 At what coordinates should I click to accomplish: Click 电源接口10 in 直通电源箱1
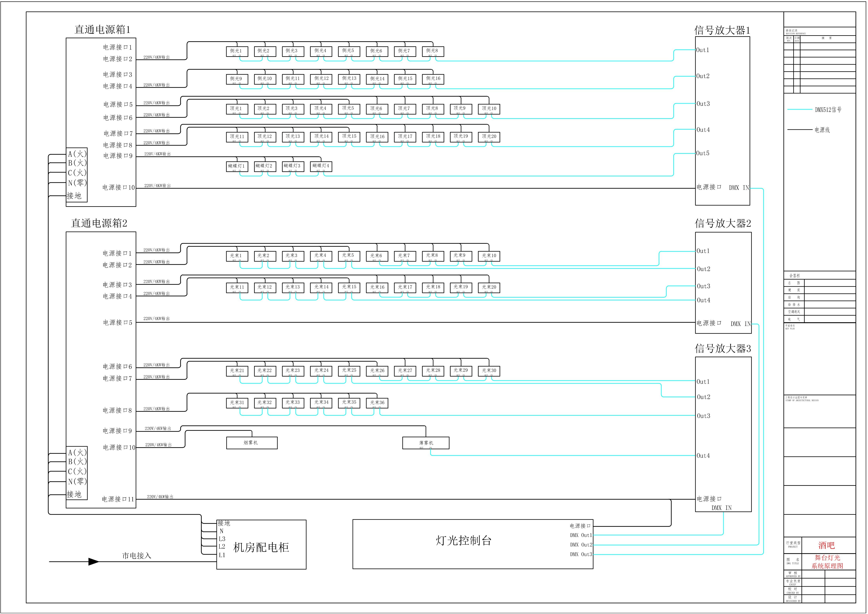pyautogui.click(x=119, y=188)
